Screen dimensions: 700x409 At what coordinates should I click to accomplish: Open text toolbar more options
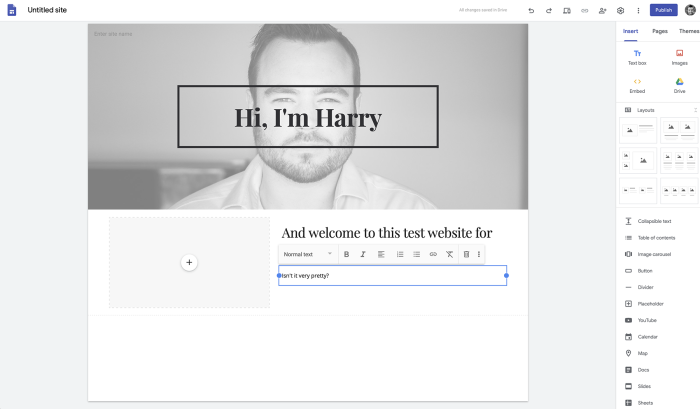click(x=479, y=254)
